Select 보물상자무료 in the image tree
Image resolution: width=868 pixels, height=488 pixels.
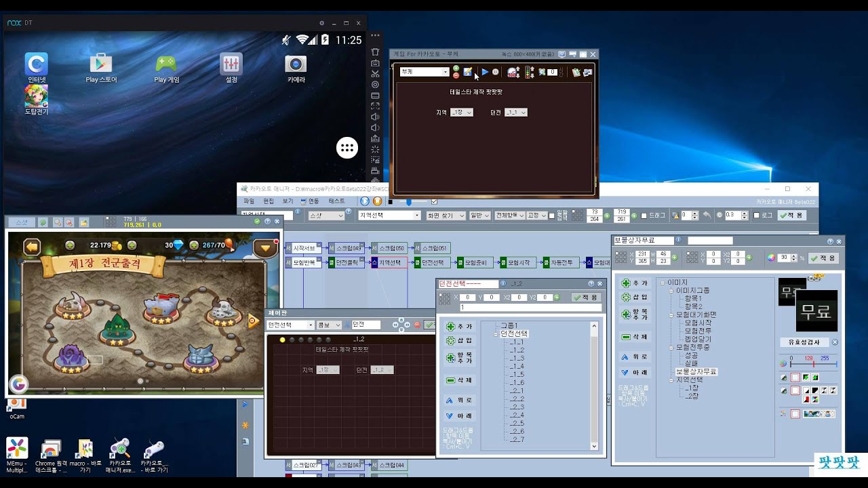[x=696, y=371]
